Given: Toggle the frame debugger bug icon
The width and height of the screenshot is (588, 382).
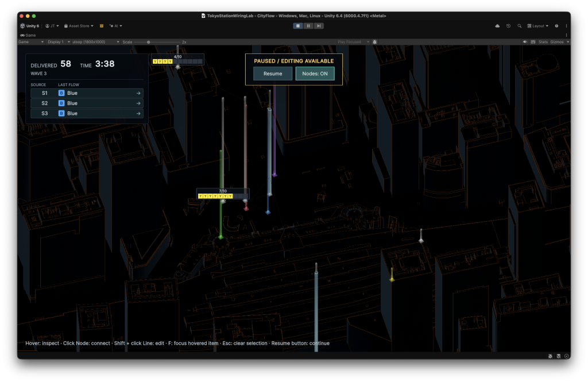Looking at the screenshot, I should [x=374, y=42].
